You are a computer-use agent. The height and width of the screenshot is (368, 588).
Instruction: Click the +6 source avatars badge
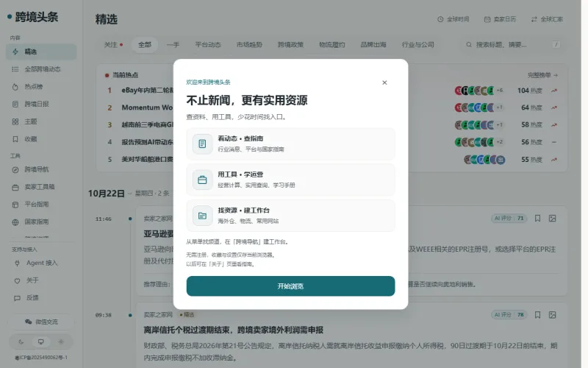click(500, 91)
